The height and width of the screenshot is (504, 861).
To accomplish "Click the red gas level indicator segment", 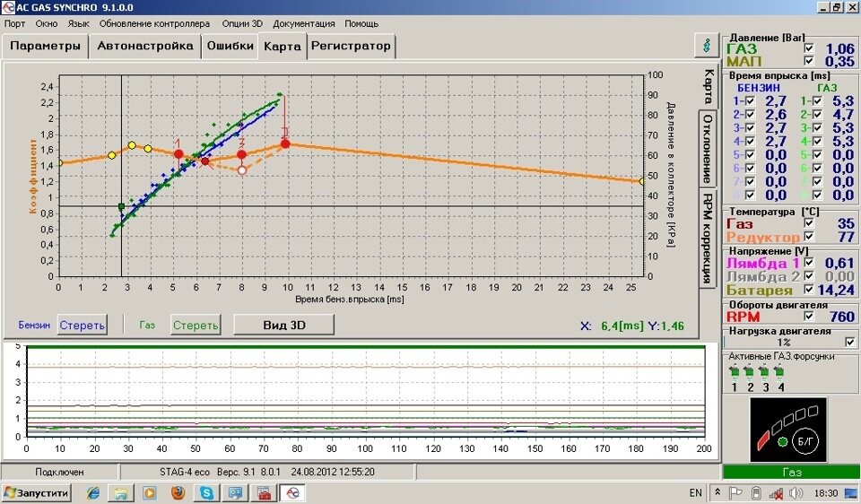I will pos(763,440).
